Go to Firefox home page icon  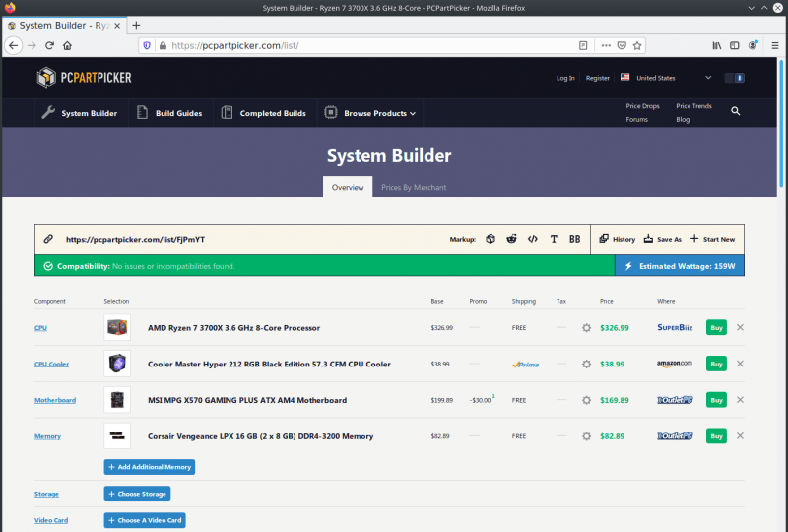point(67,45)
